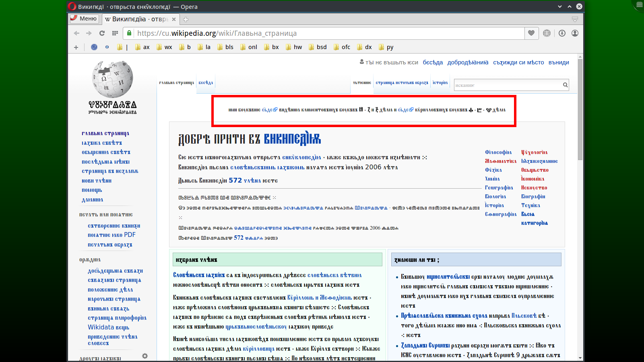Click the user account profile icon
Screen dimensions: 644x362
(x=575, y=33)
